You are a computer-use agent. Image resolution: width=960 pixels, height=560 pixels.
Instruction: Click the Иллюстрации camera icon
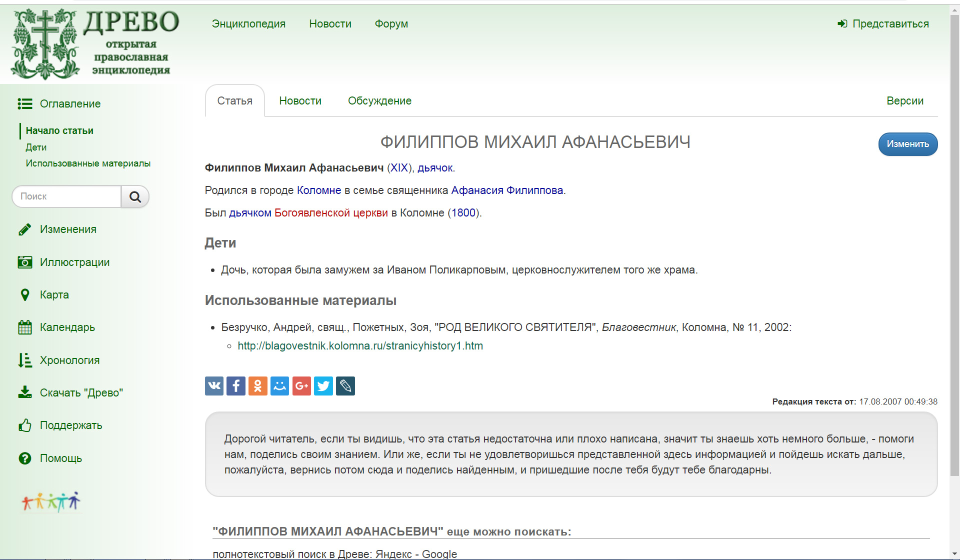pos(25,262)
